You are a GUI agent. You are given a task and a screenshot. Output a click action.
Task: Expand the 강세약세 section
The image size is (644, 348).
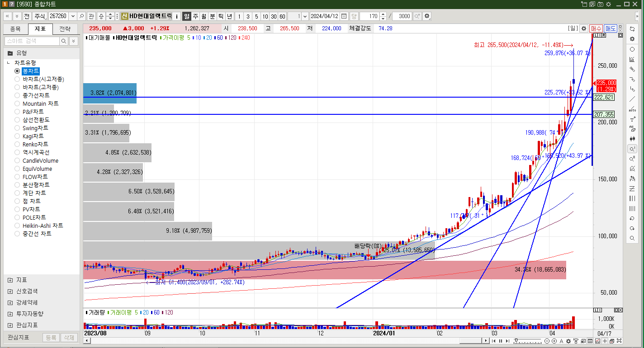(10, 303)
